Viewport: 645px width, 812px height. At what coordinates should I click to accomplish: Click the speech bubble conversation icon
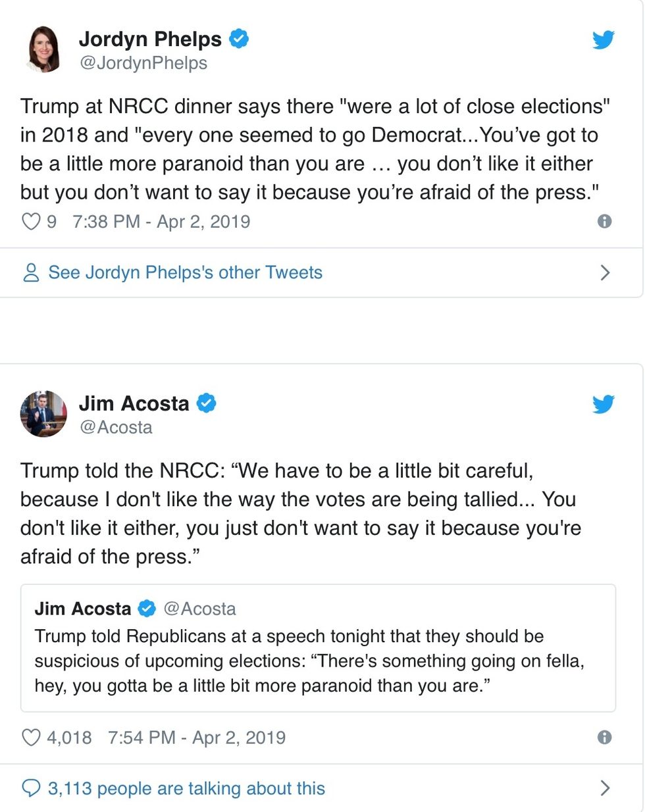tap(31, 788)
